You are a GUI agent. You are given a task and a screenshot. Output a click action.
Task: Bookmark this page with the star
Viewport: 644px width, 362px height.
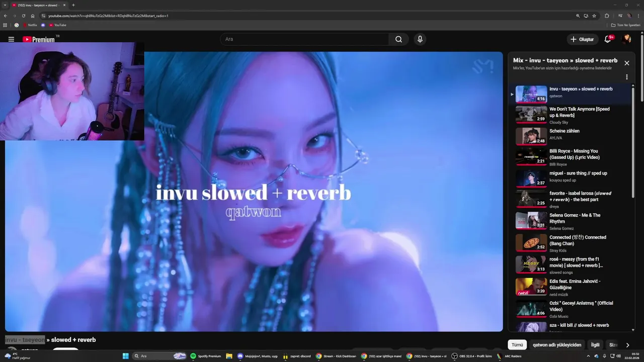coord(594,16)
